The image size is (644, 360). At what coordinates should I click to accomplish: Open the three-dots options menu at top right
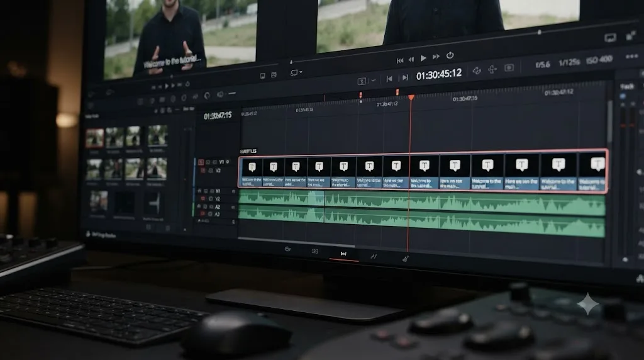tap(631, 57)
